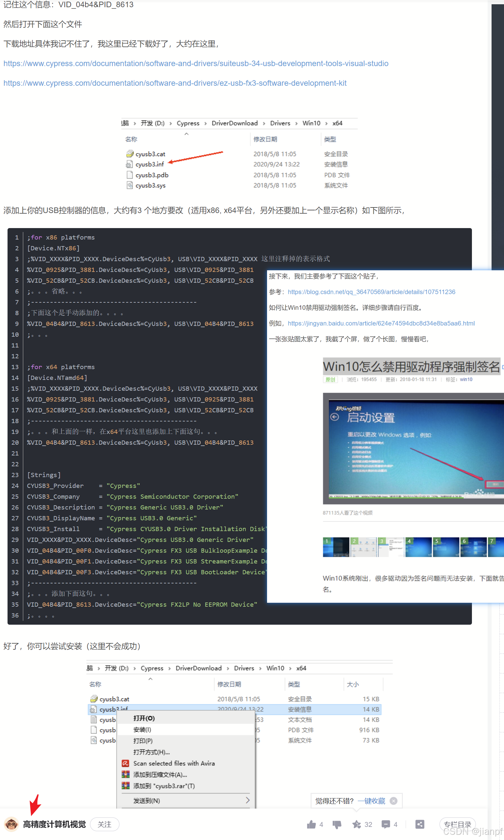
Task: Favorite the article via star icon
Action: click(357, 824)
